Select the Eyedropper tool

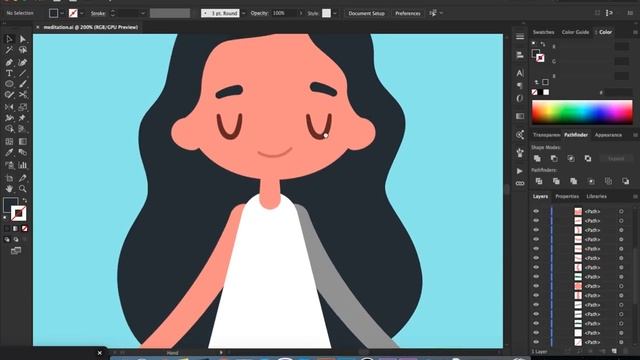point(9,153)
